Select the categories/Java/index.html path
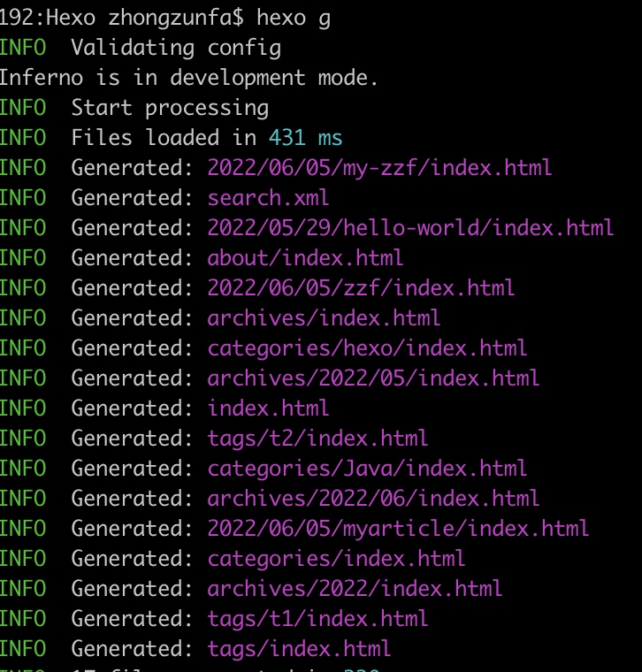Screen dimensions: 642x672 tap(367, 469)
